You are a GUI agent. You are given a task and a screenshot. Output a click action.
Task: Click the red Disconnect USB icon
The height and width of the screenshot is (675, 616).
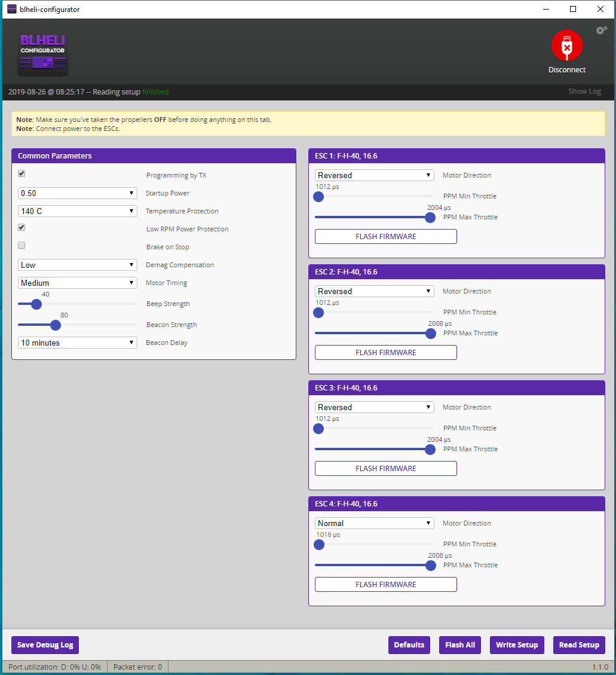[x=566, y=45]
